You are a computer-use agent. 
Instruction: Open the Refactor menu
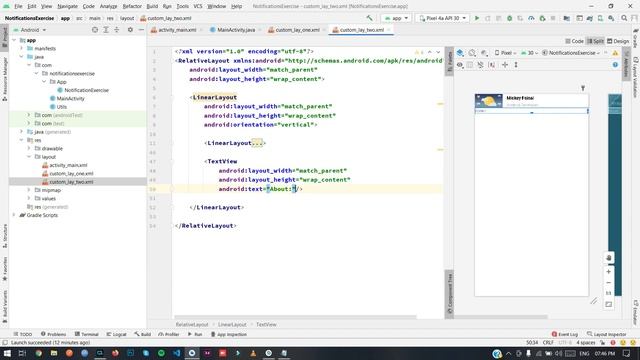132,6
